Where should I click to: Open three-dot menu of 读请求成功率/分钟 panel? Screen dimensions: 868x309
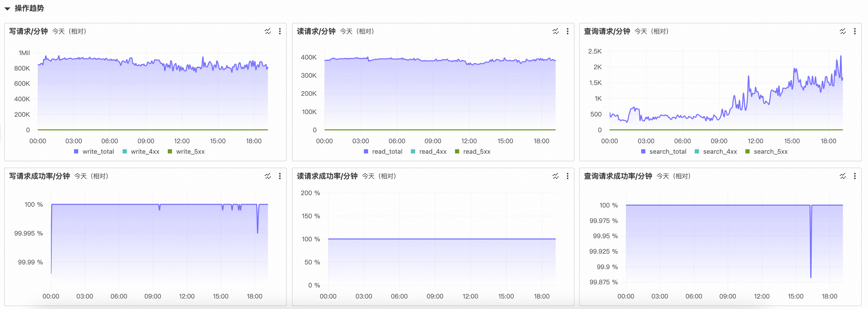[x=567, y=176]
